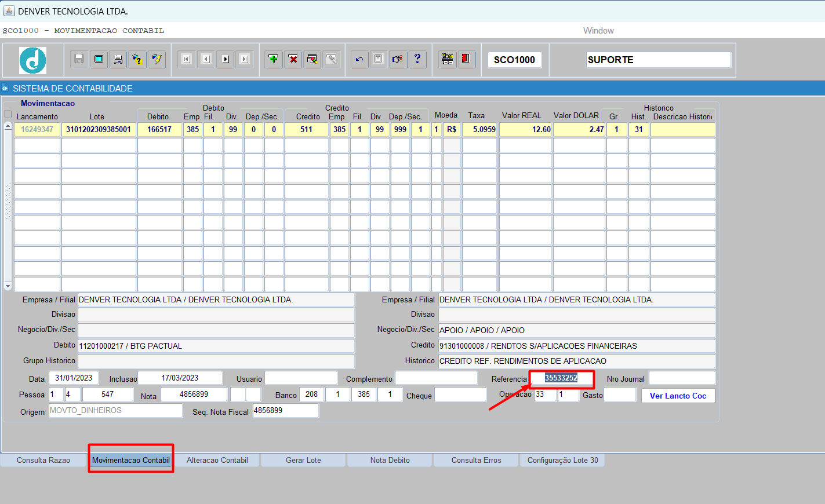Click the Referencia field containing 35533252
This screenshot has width=825, height=504.
(x=562, y=378)
